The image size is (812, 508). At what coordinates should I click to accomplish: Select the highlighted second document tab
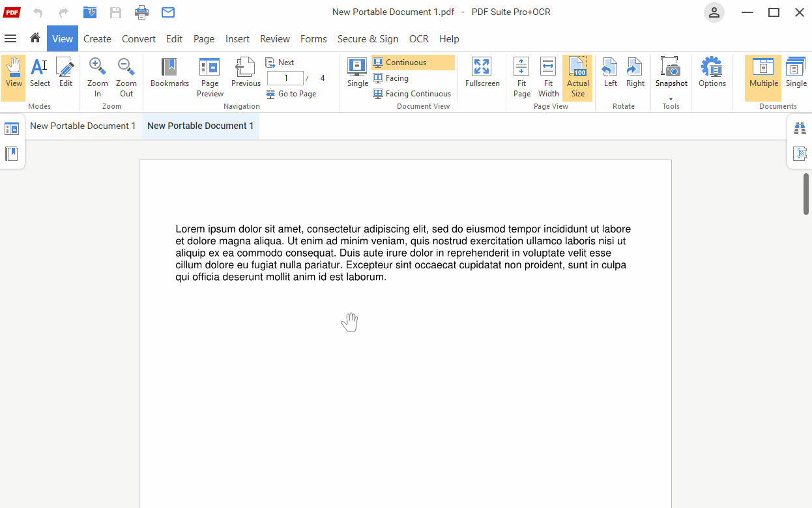pos(201,126)
